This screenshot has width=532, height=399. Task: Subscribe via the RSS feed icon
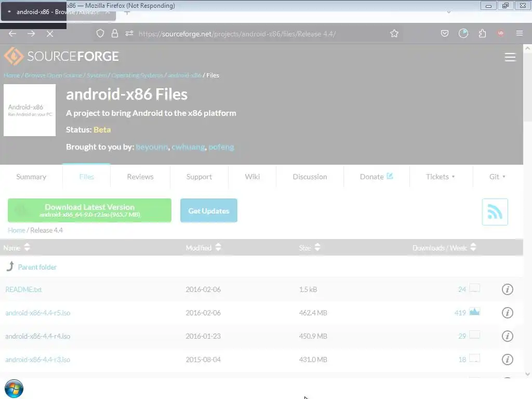tap(495, 212)
